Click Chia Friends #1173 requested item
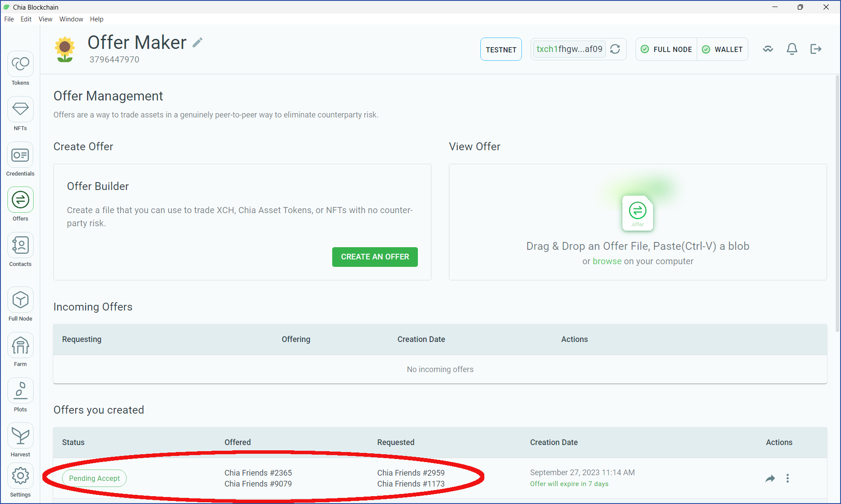 (x=411, y=484)
